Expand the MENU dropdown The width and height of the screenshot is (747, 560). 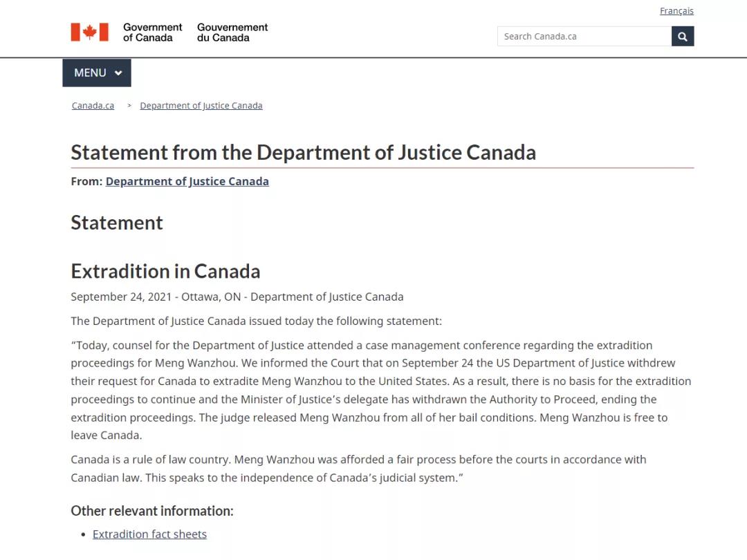tap(97, 73)
